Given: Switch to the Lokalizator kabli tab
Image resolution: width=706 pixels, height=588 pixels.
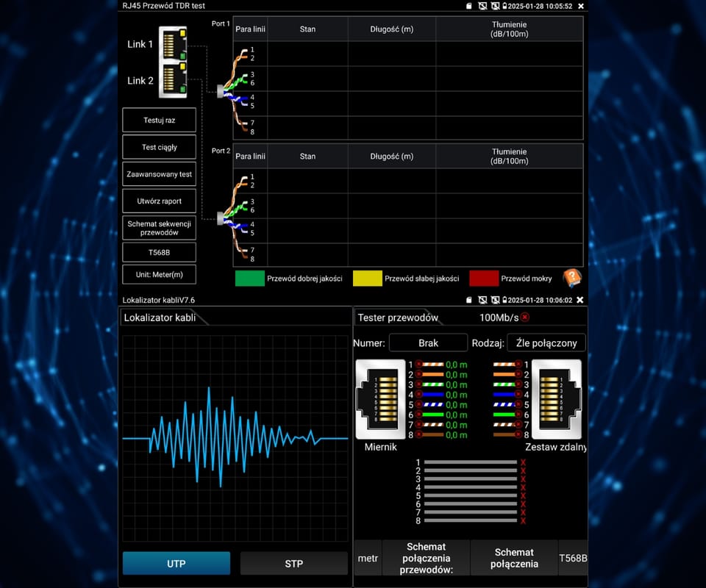Looking at the screenshot, I should (x=160, y=318).
